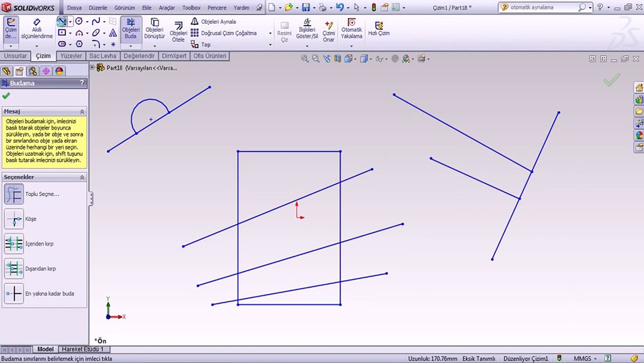Screen dimensions: 644x363
Task: Click the Edit Appearance color ball icon
Action: pos(406,58)
